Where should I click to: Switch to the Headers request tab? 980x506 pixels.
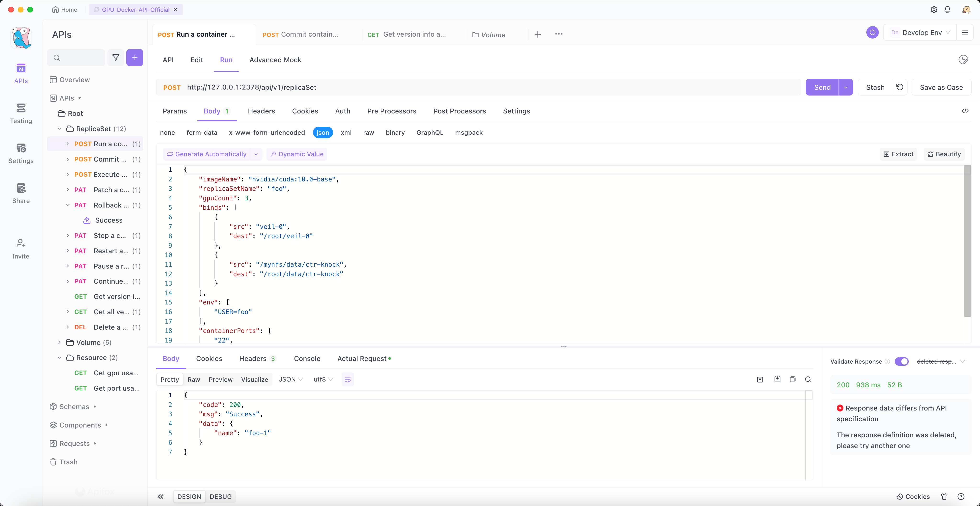pyautogui.click(x=261, y=111)
